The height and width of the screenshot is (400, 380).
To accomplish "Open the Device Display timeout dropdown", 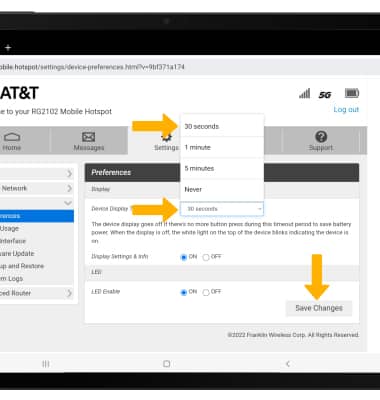I will pos(222,209).
